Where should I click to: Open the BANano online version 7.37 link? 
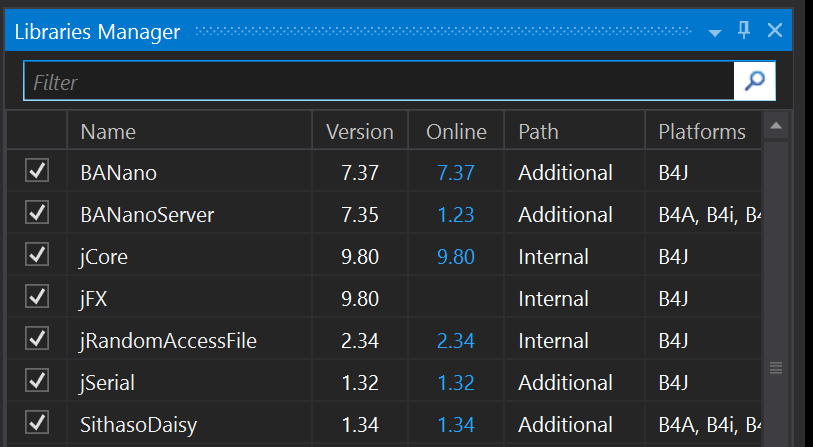tap(456, 173)
